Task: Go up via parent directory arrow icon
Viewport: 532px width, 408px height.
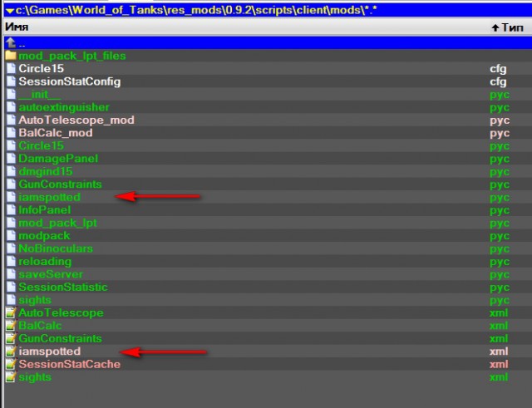Action: [x=11, y=42]
